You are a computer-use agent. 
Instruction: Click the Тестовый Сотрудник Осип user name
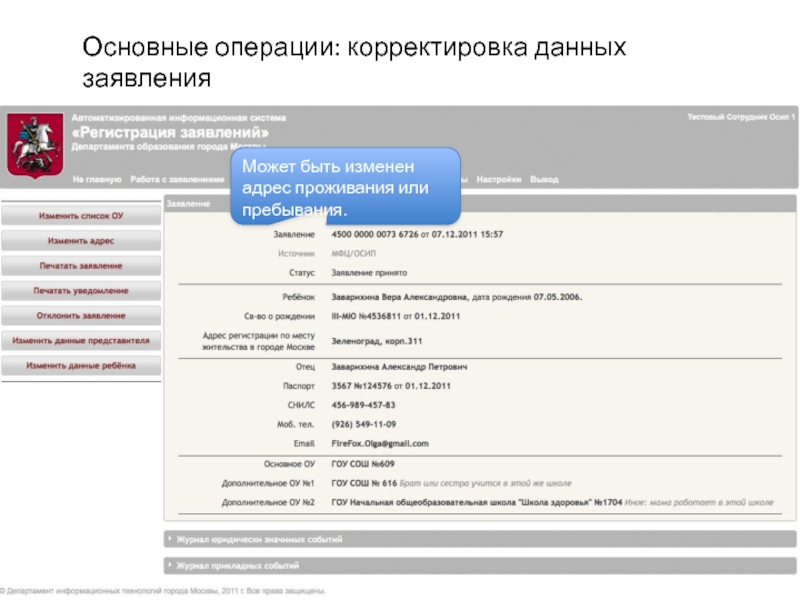[x=739, y=117]
